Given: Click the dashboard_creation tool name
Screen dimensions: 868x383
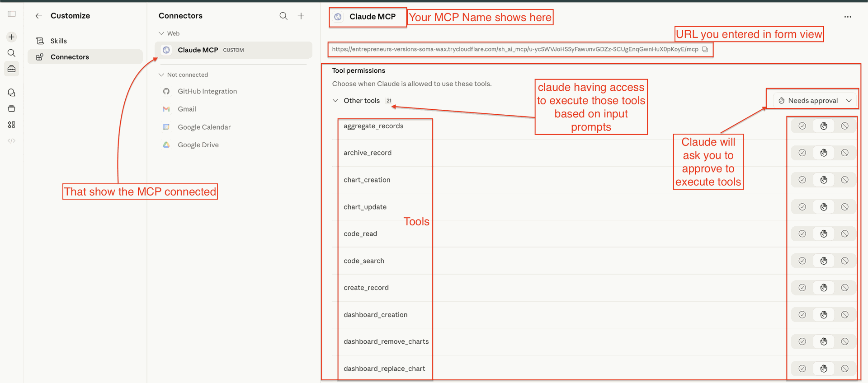Looking at the screenshot, I should (x=376, y=315).
